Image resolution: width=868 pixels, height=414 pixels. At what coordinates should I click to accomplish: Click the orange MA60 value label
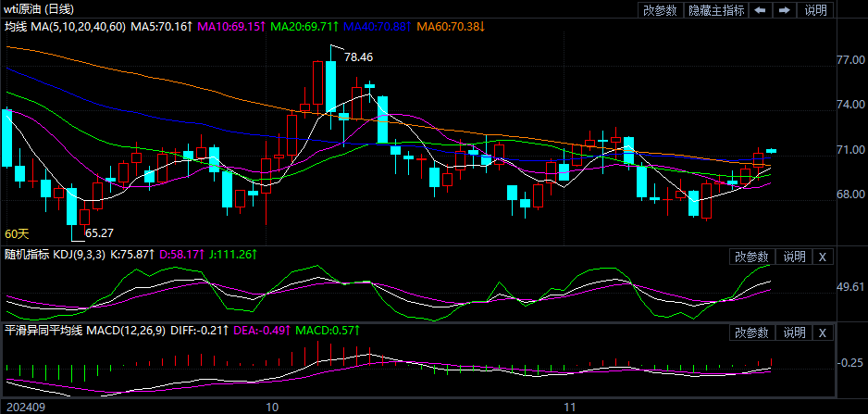[x=451, y=27]
